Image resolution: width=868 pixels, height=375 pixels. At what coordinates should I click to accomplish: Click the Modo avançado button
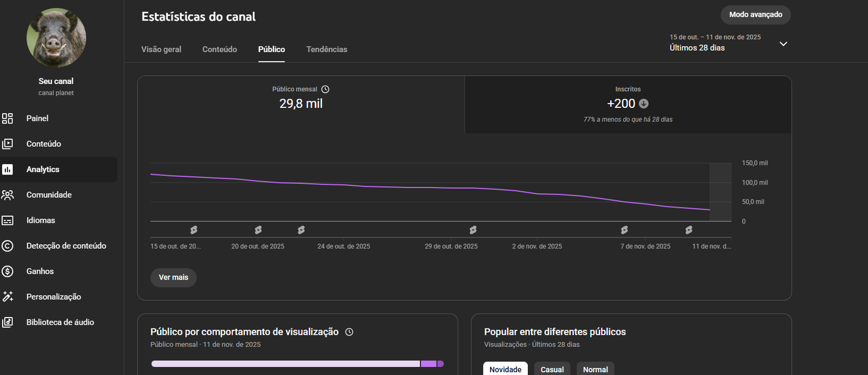756,15
